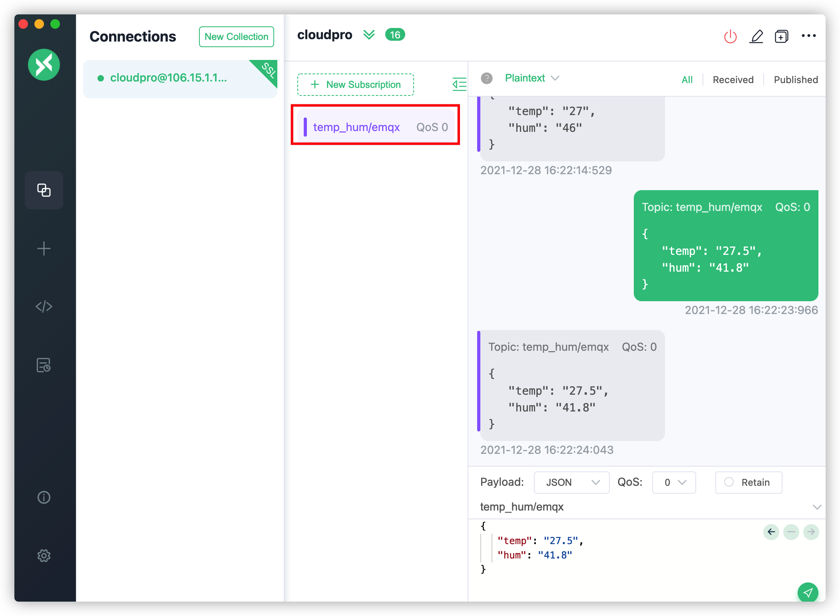
Task: Expand the cloudpro double-chevron details
Action: [x=369, y=35]
